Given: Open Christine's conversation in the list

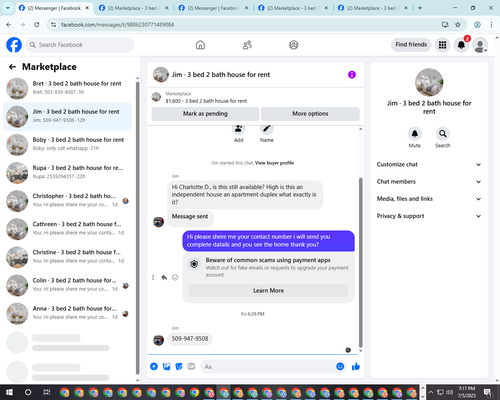Looking at the screenshot, I should [67, 257].
